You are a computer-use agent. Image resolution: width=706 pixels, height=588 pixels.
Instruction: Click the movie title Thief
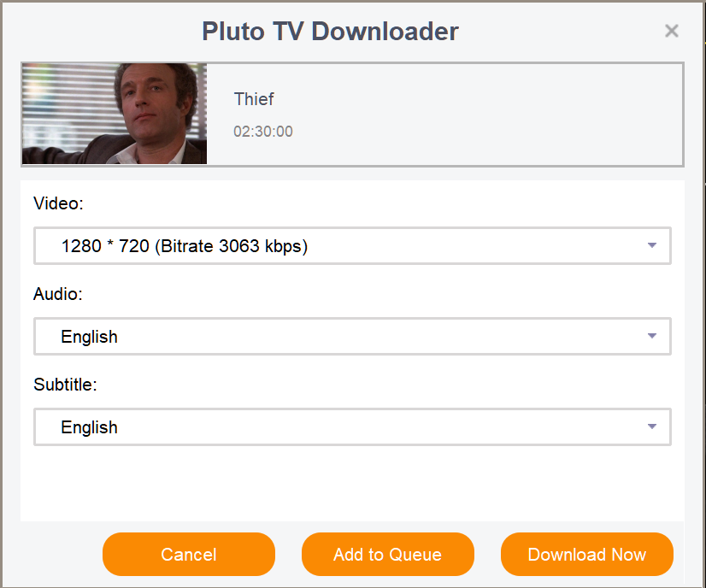pyautogui.click(x=254, y=99)
